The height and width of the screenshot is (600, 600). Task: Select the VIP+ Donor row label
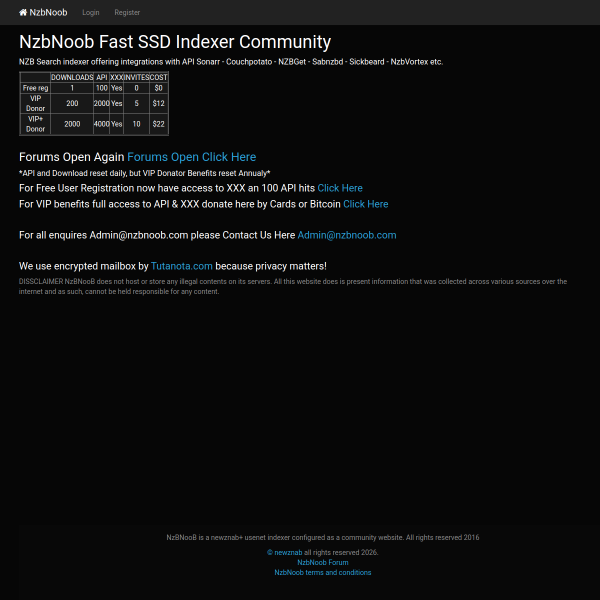(x=35, y=124)
